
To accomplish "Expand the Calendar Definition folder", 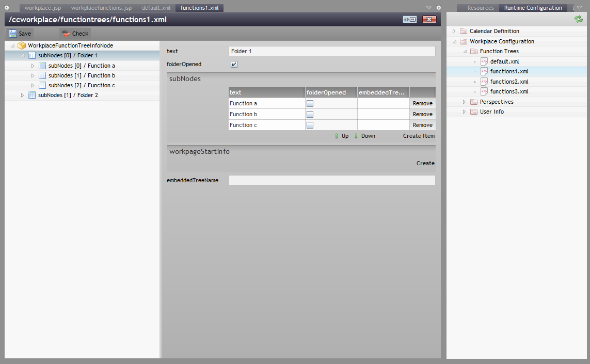I will coord(454,31).
